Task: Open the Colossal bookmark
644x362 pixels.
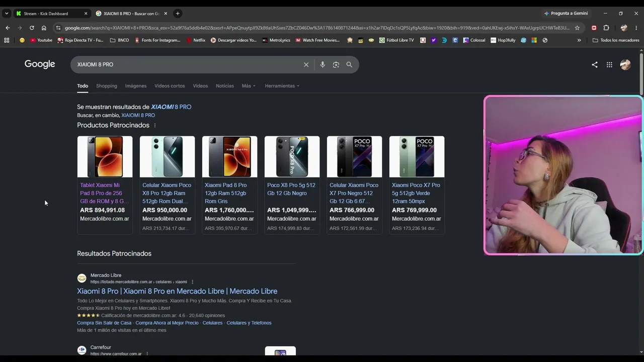Action: (x=474, y=40)
